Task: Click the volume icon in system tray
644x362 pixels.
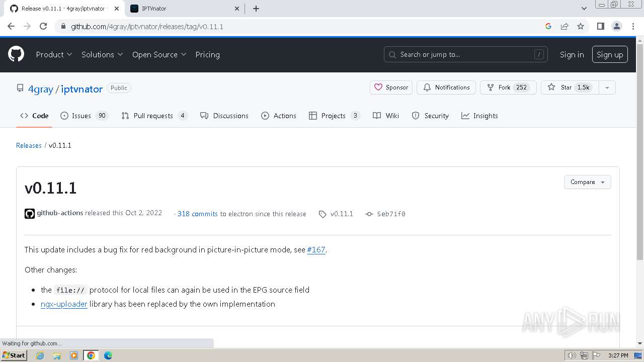Action: (572, 355)
